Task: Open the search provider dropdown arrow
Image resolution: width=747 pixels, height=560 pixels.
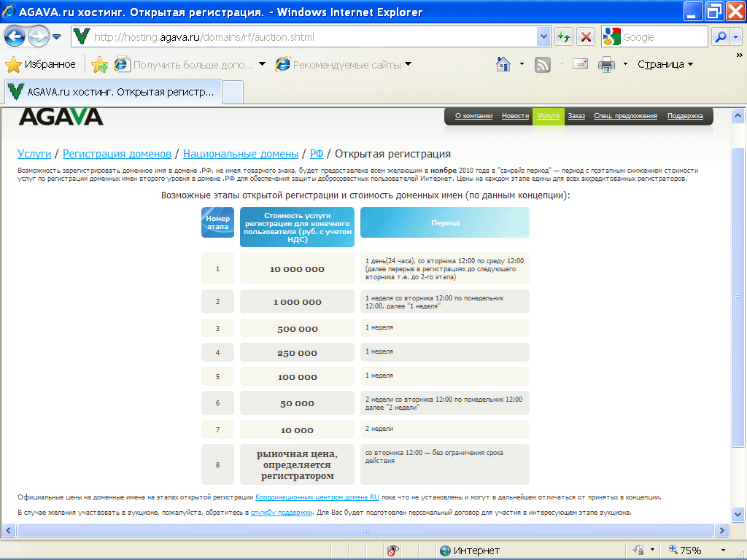Action: (736, 36)
